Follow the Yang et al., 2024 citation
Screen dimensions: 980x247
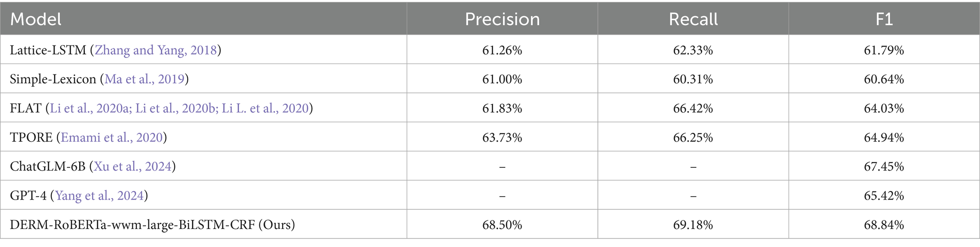[x=100, y=195]
